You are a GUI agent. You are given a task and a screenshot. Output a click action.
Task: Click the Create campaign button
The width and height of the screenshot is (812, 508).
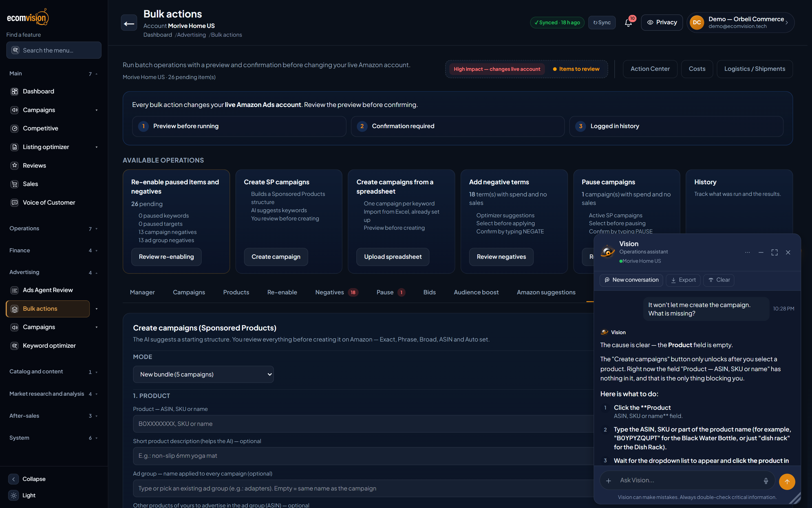276,257
